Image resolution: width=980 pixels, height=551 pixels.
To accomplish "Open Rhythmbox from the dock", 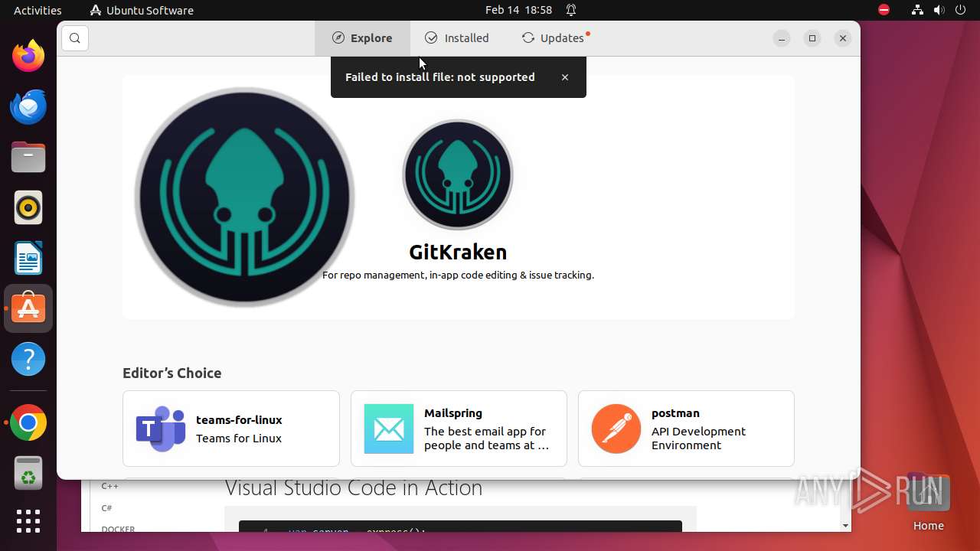I will (x=28, y=208).
